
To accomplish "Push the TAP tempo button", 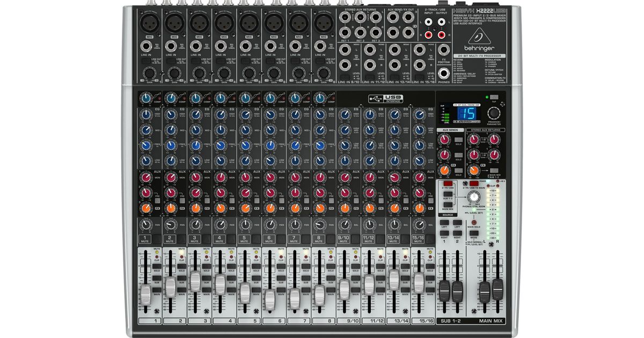I will click(494, 98).
